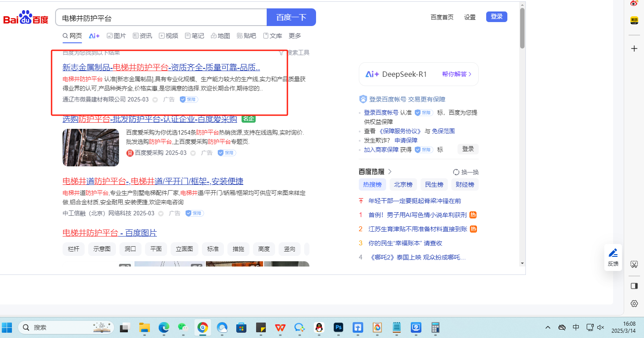Viewport: 644px width, 338px height.
Task: Switch to the 图片 search tab
Action: point(116,36)
